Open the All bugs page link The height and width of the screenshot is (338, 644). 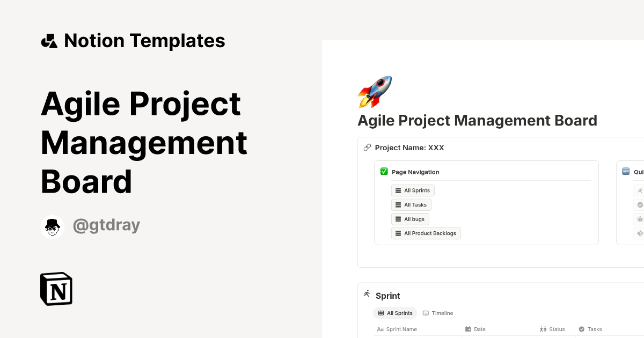[x=410, y=219]
